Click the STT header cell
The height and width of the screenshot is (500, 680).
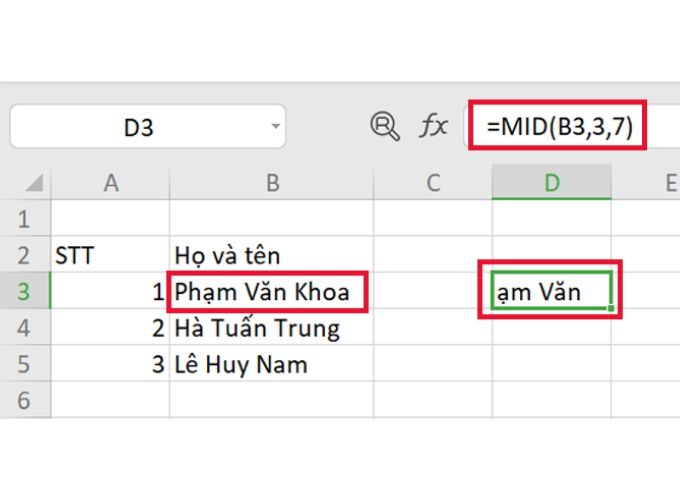pos(76,256)
